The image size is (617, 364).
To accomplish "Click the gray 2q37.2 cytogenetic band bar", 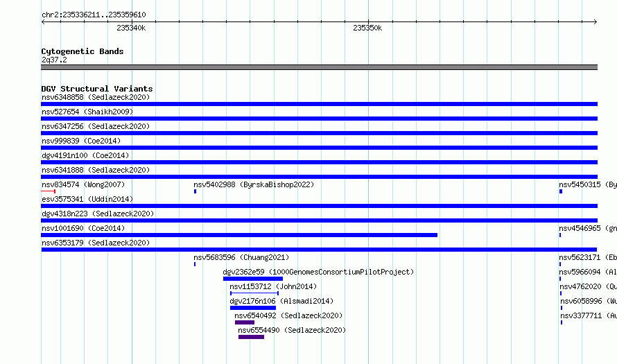I will pyautogui.click(x=320, y=67).
